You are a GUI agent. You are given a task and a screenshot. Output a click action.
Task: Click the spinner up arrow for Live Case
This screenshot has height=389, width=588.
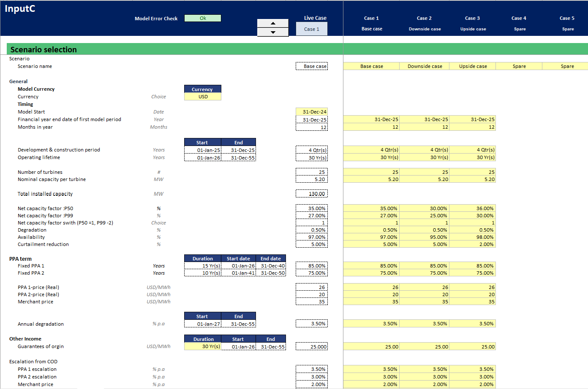tap(273, 23)
